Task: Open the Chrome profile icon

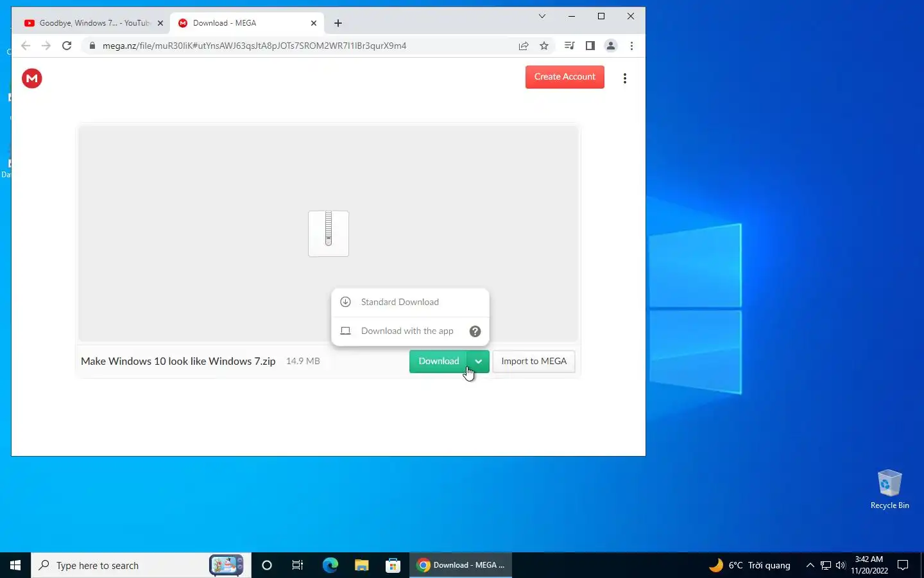Action: click(x=611, y=46)
